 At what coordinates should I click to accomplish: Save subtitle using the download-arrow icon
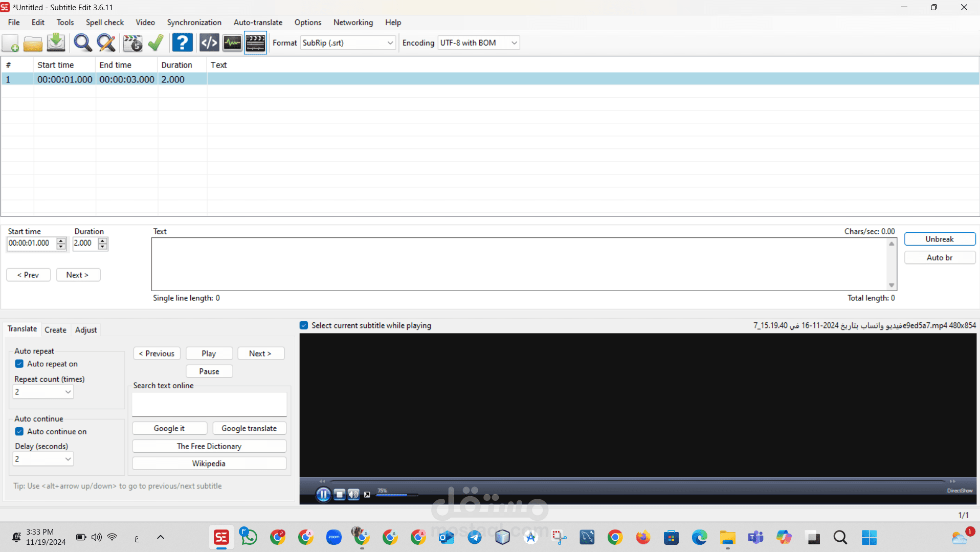click(x=56, y=43)
